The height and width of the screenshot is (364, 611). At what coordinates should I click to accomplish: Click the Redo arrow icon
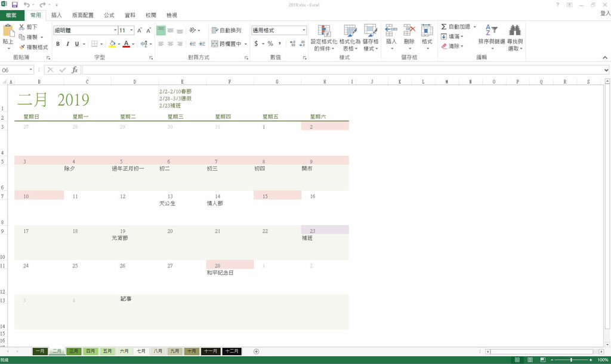pos(42,5)
